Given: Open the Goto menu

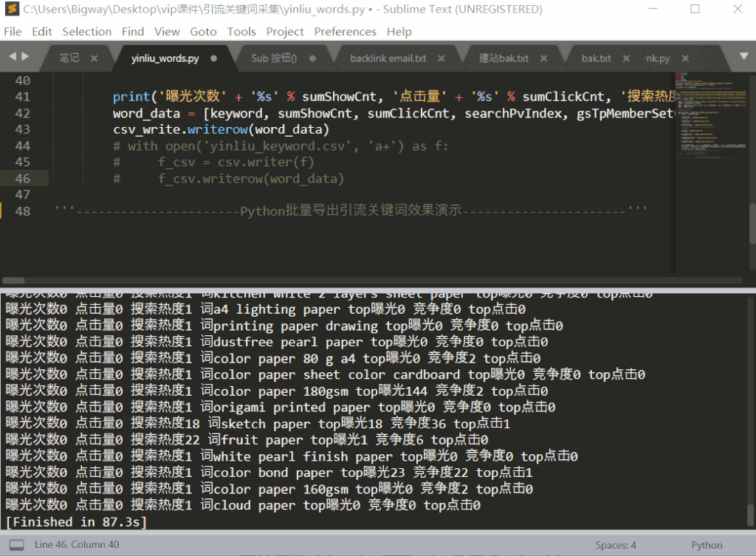Looking at the screenshot, I should pyautogui.click(x=203, y=31).
